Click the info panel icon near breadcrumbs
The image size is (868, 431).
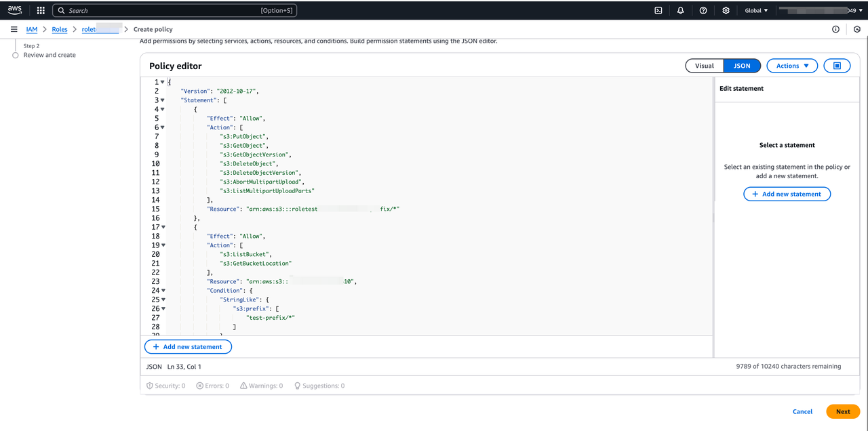(835, 29)
